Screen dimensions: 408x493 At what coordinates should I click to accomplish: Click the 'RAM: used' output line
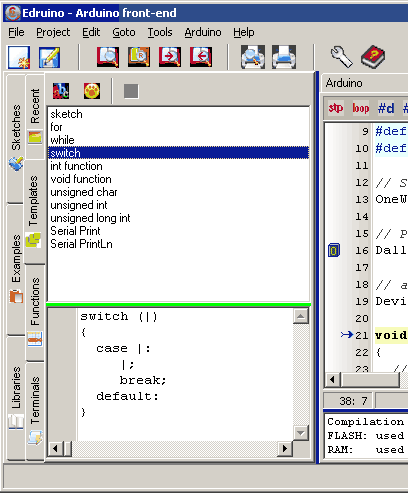pyautogui.click(x=366, y=450)
